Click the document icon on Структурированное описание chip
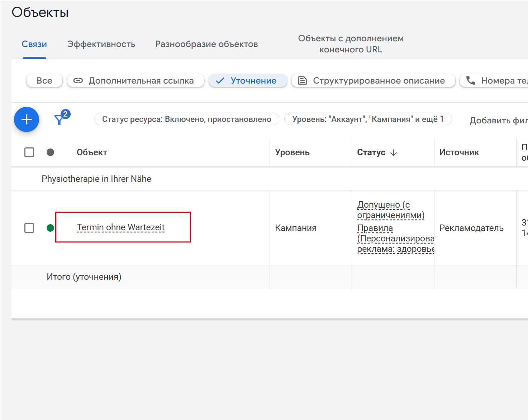528x420 pixels. [303, 81]
